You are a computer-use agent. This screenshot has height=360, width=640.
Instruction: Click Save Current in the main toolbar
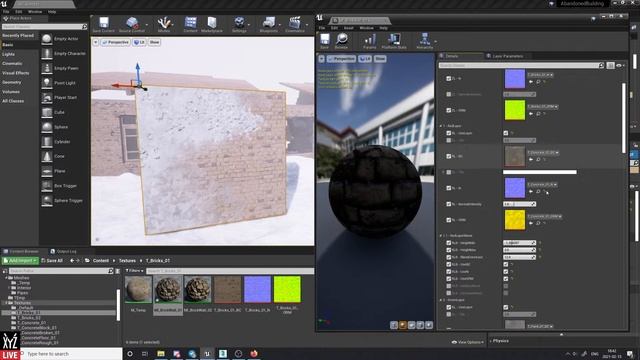coord(104,24)
